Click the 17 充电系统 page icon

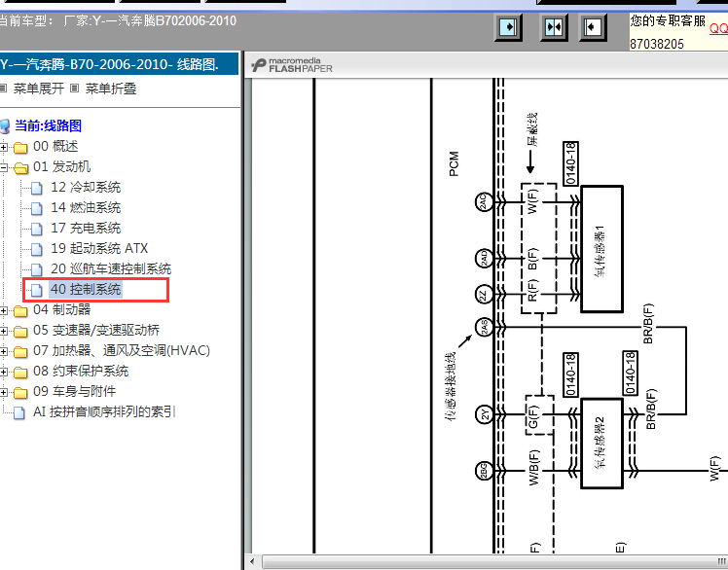click(37, 229)
